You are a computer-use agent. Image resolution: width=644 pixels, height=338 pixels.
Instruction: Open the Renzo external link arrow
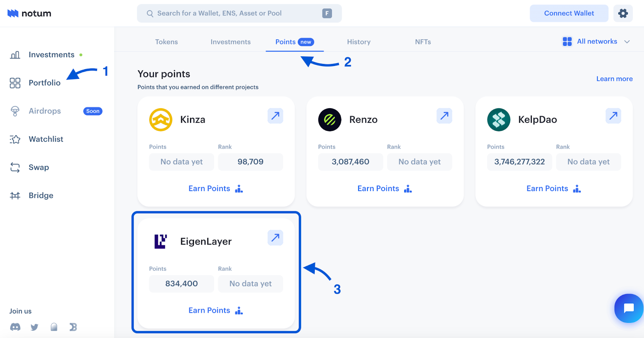[x=444, y=116]
